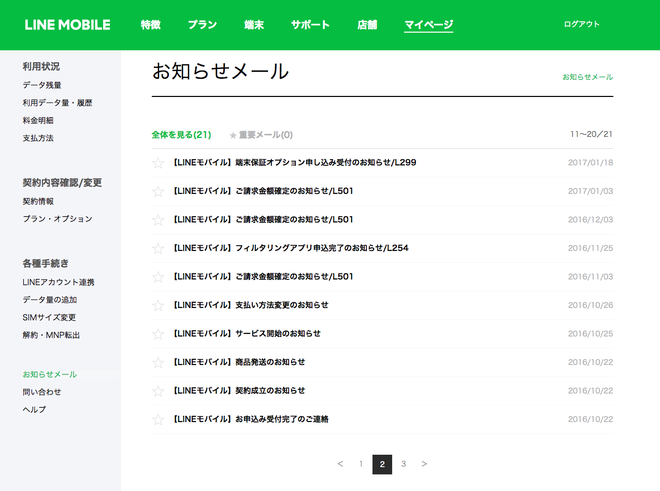Open mail フィルタリングアプリ申込完了のお知らせ/L254

291,248
